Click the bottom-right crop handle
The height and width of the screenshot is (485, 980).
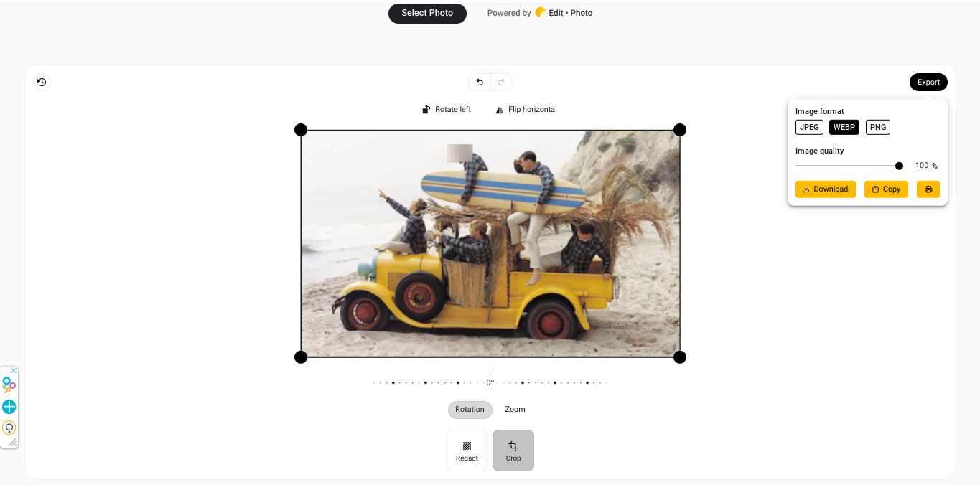pos(680,357)
